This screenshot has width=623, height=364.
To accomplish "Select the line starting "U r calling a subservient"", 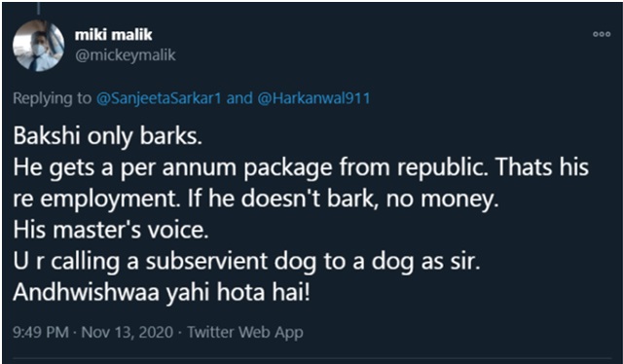I will tap(246, 262).
